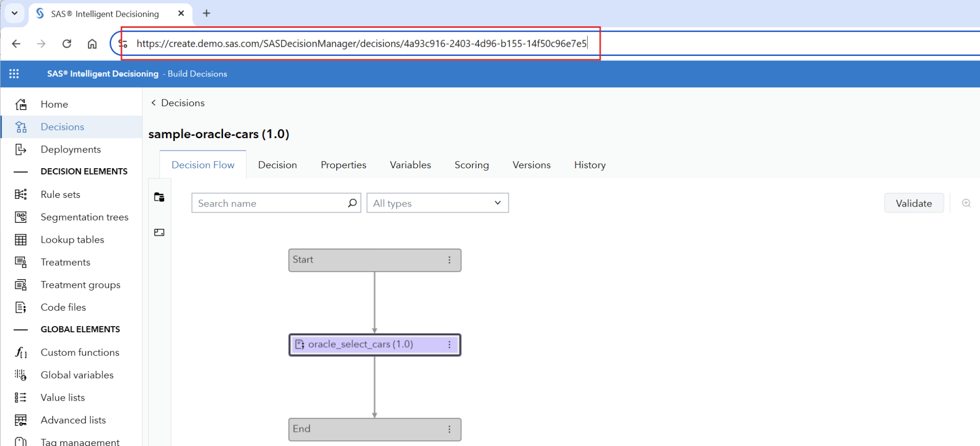Go back to Decisions breadcrumb link
Viewport: 980px width, 446px height.
pyautogui.click(x=182, y=103)
